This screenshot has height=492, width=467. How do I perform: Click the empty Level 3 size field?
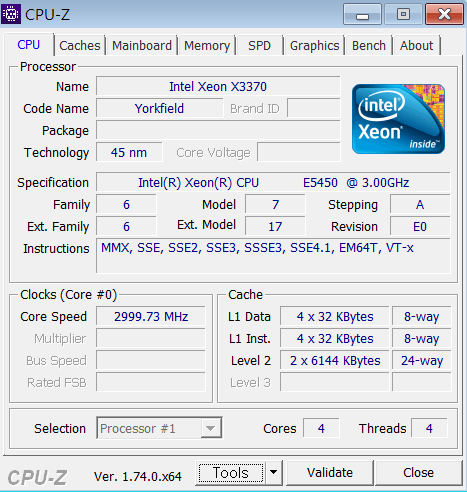coord(335,383)
